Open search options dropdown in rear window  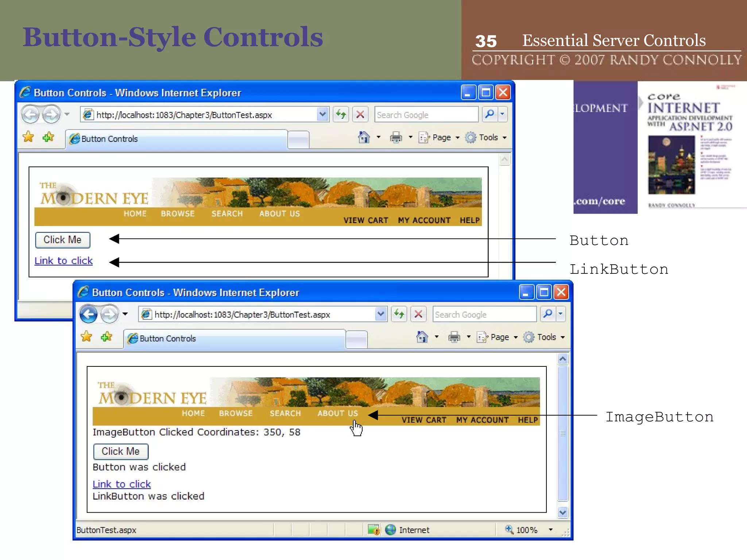tap(502, 114)
